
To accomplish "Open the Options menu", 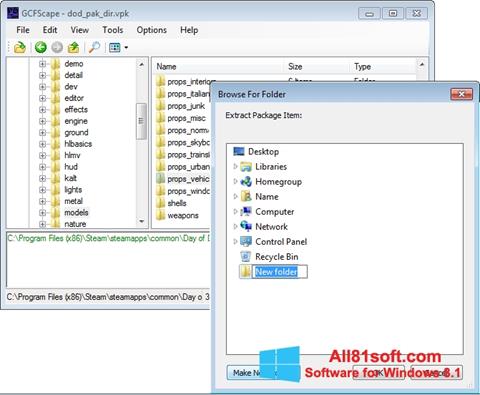I will 152,30.
